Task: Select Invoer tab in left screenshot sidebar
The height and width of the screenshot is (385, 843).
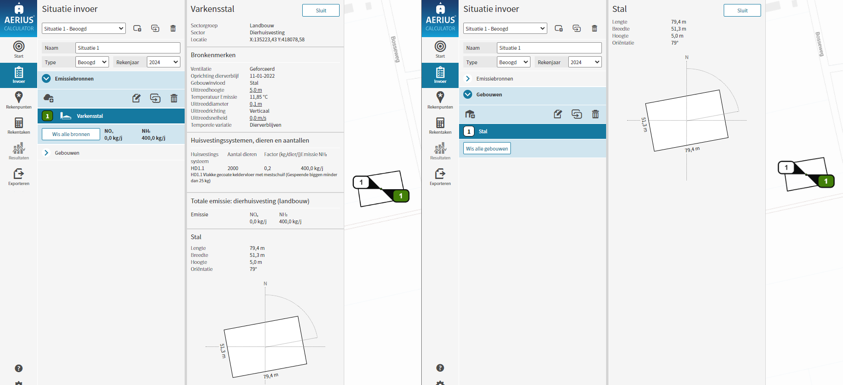Action: pyautogui.click(x=18, y=75)
